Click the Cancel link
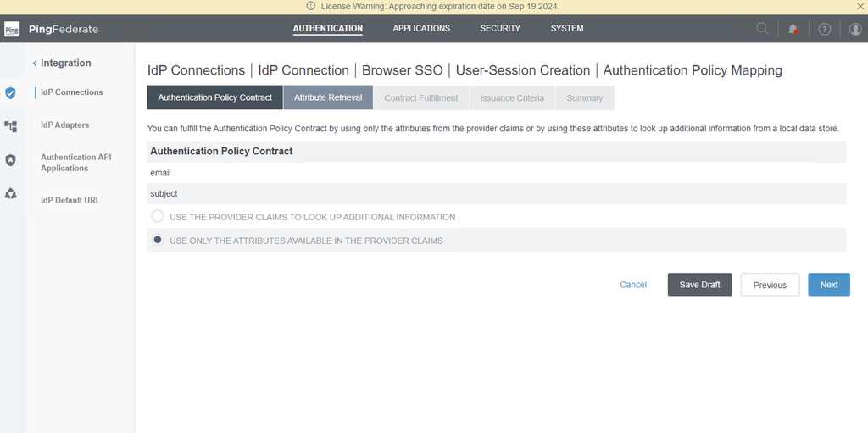Viewport: 868px width, 433px height. click(633, 285)
